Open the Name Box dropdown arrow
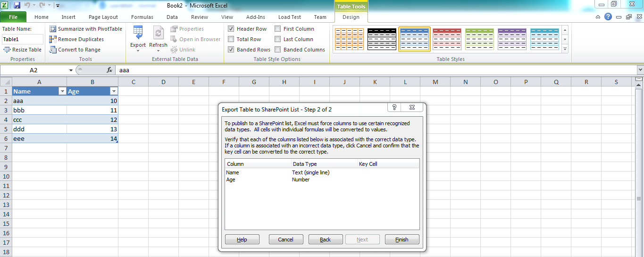 coord(71,70)
